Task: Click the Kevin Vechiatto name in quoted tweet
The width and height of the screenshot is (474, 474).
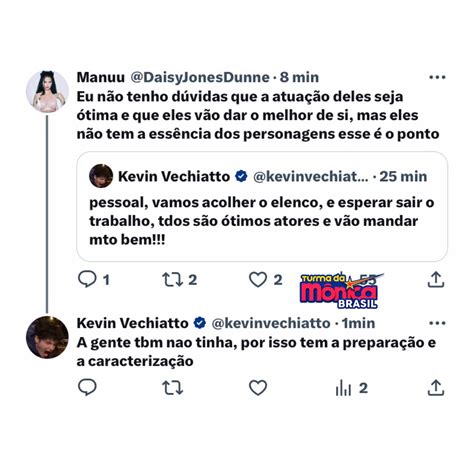Action: pos(174,176)
